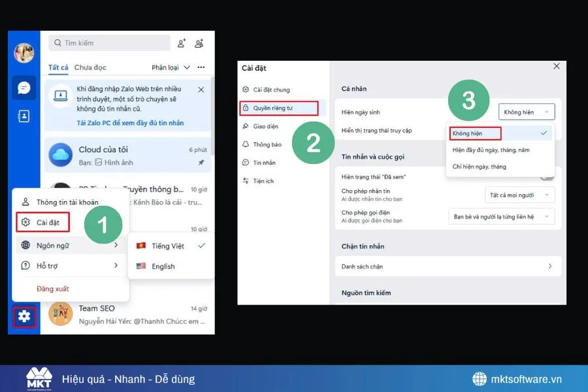The width and height of the screenshot is (588, 392).
Task: Switch to the "Chưa đọc" tab
Action: click(x=90, y=67)
